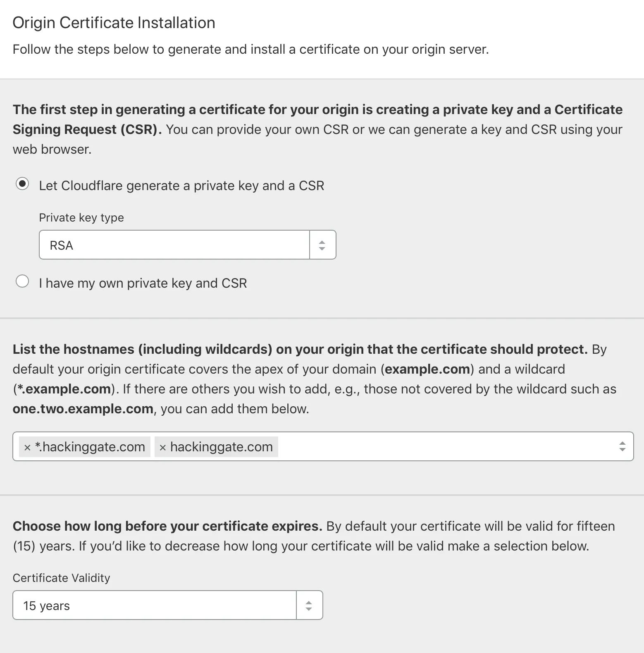644x653 pixels.
Task: Select Let Cloudflare generate a private key
Action: [x=22, y=183]
